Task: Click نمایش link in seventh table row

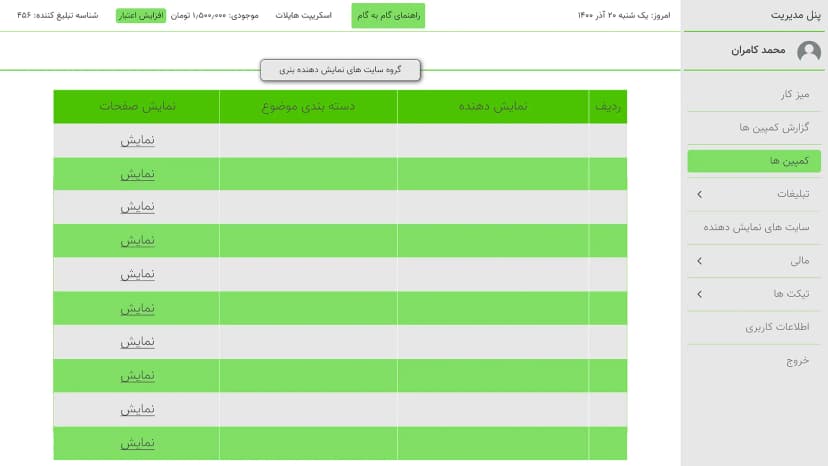Action: click(137, 342)
